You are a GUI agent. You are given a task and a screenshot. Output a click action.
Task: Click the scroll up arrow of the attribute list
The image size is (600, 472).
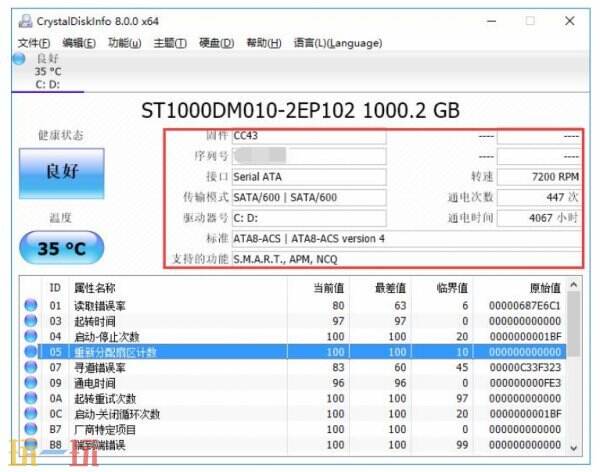[574, 285]
